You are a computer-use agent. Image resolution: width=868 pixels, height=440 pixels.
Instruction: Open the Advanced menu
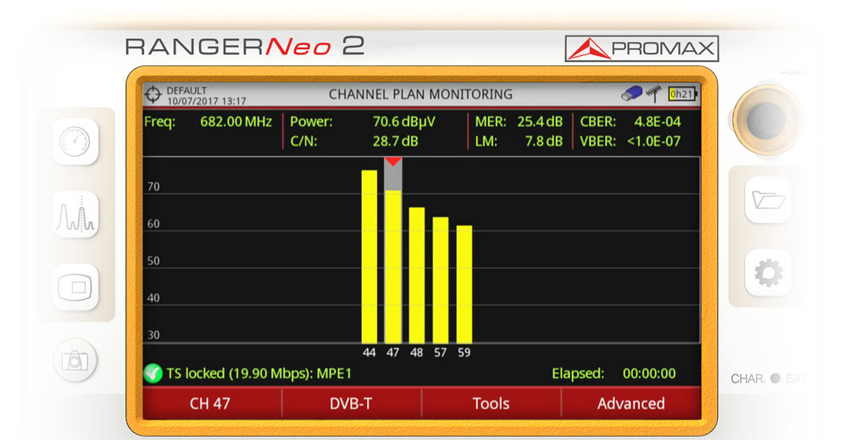click(x=631, y=404)
